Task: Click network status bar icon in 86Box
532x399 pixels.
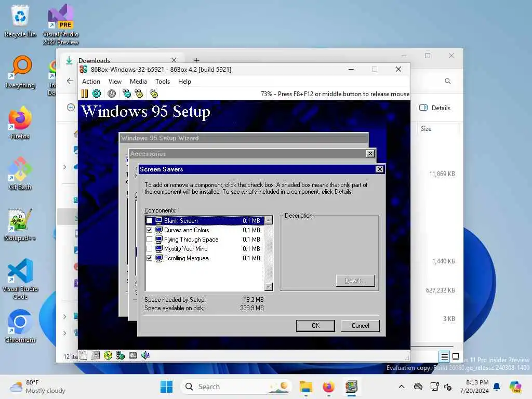Action: pyautogui.click(x=121, y=355)
